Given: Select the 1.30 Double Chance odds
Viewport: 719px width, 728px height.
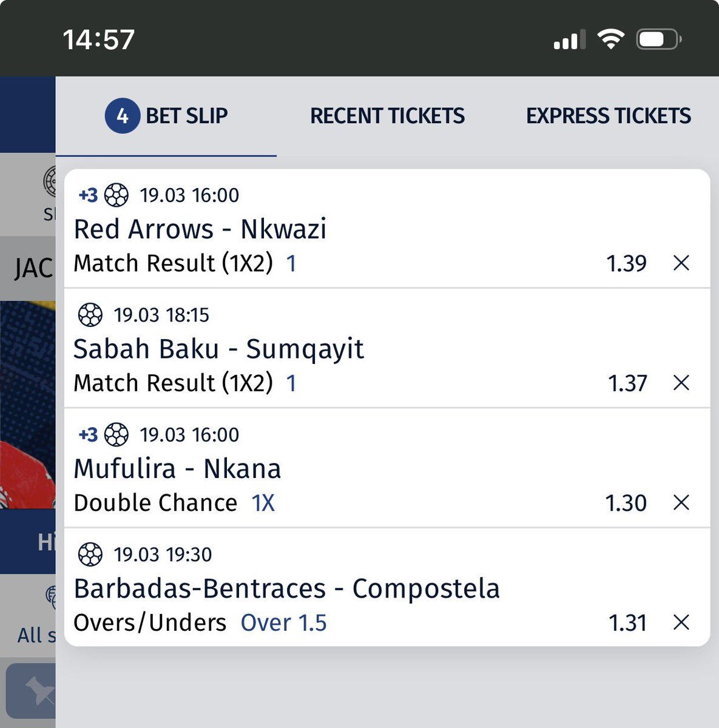Looking at the screenshot, I should tap(626, 503).
